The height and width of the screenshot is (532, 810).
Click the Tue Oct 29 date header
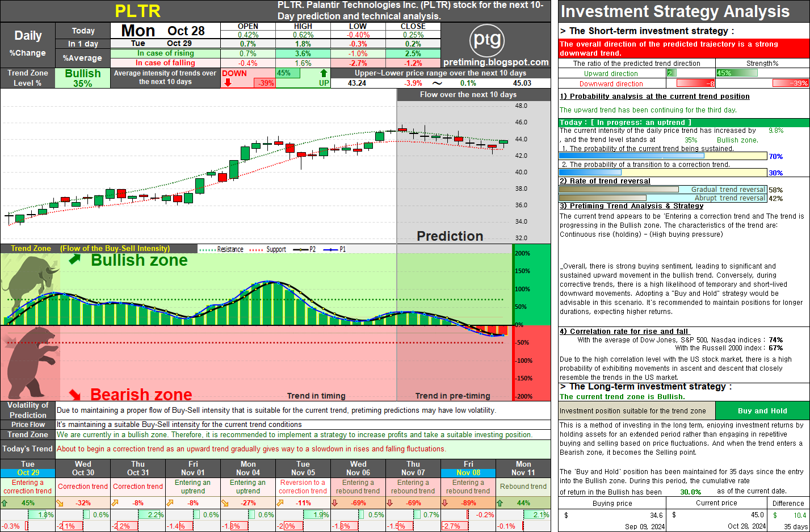[x=28, y=468]
